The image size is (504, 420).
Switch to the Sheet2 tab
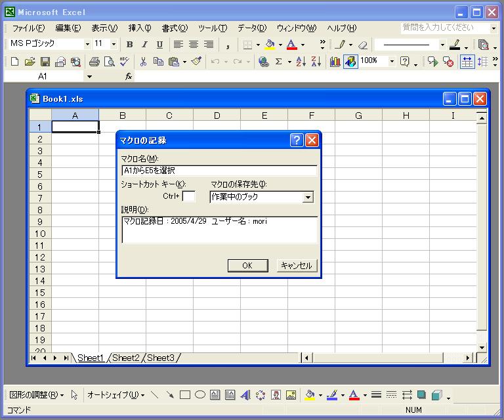click(126, 358)
